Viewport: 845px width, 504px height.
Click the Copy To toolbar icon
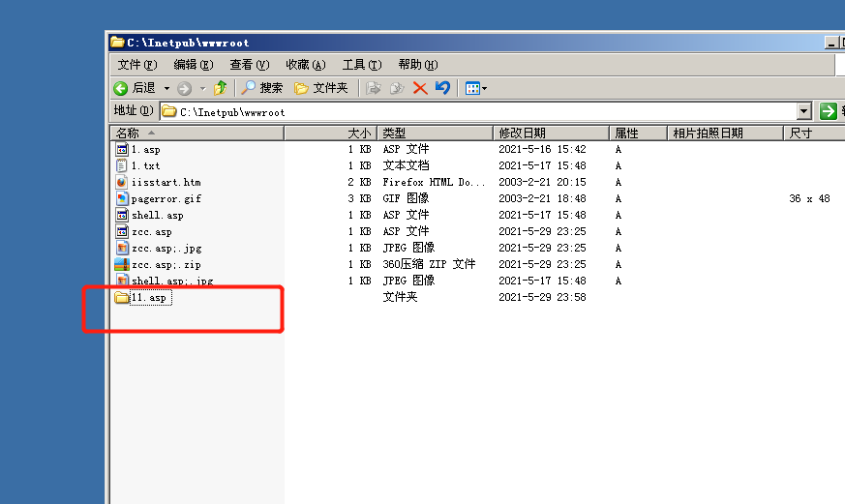[x=397, y=88]
